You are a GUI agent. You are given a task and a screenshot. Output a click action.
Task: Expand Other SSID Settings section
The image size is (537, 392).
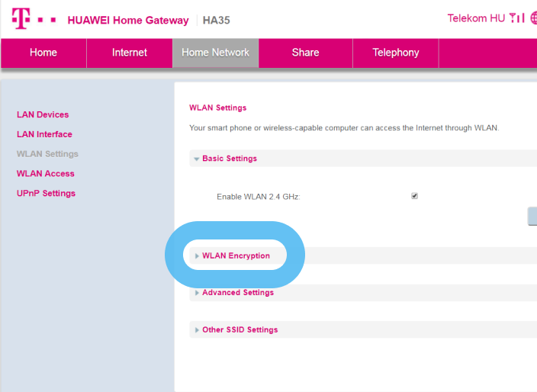[240, 330]
